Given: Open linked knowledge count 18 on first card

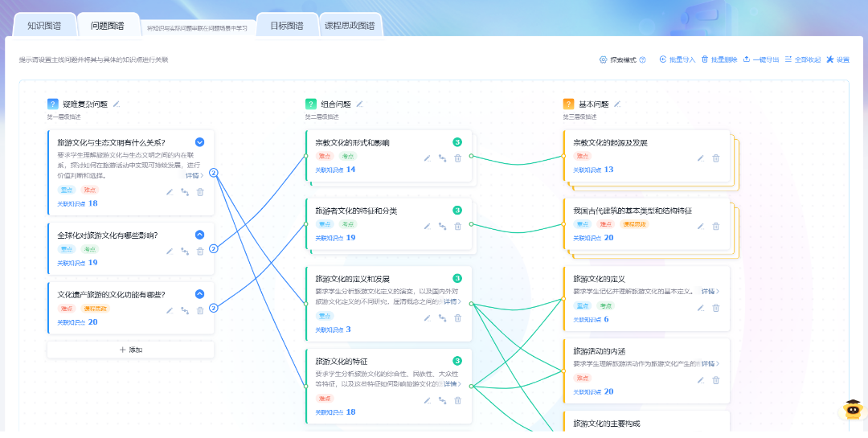Looking at the screenshot, I should [93, 203].
